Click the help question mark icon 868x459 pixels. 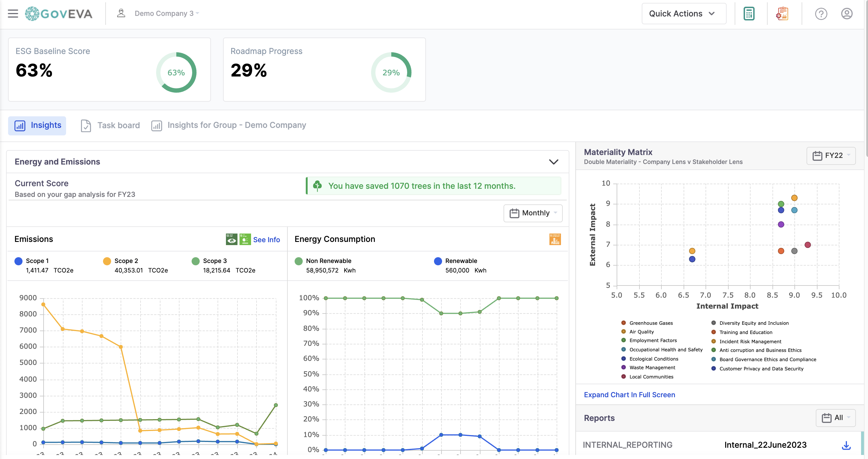point(821,14)
